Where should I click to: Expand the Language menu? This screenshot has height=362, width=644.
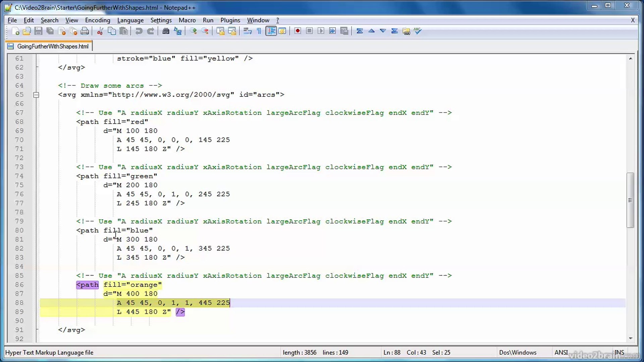[130, 20]
